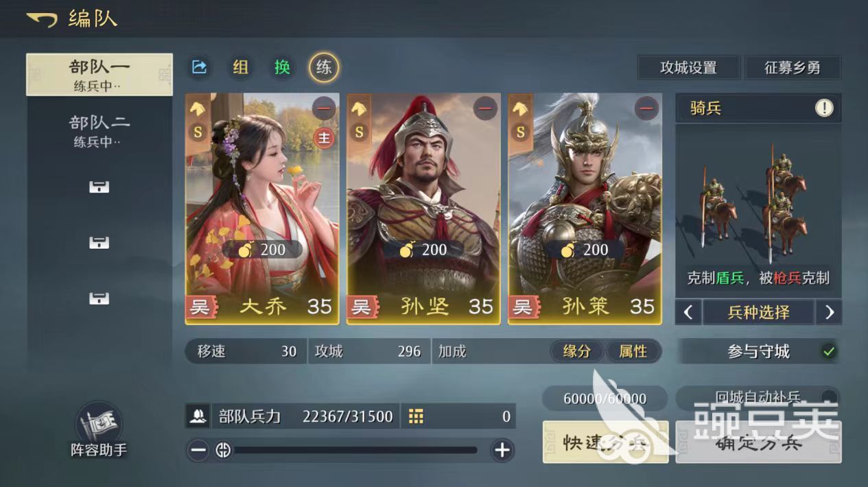Toggle the 参与守城 checkbox
This screenshot has width=868, height=487.
(829, 352)
